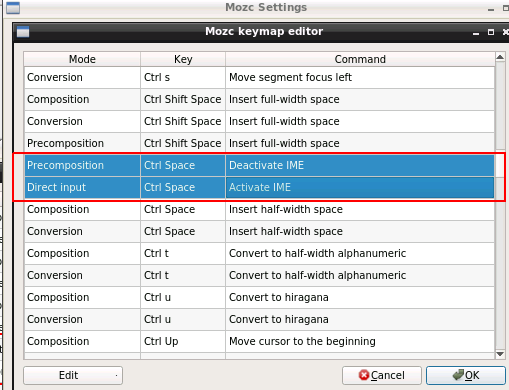
Task: Select Conversion 'Insert half-width space' command
Action: click(360, 231)
